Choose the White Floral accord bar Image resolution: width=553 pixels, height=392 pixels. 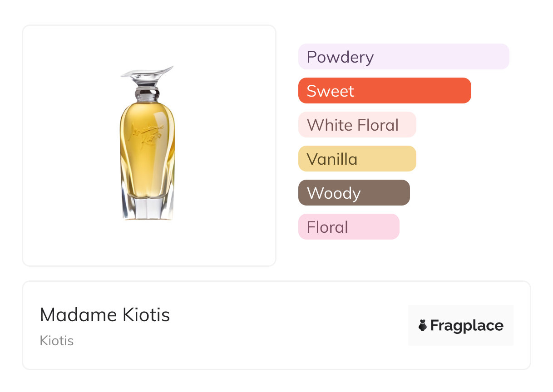357,125
